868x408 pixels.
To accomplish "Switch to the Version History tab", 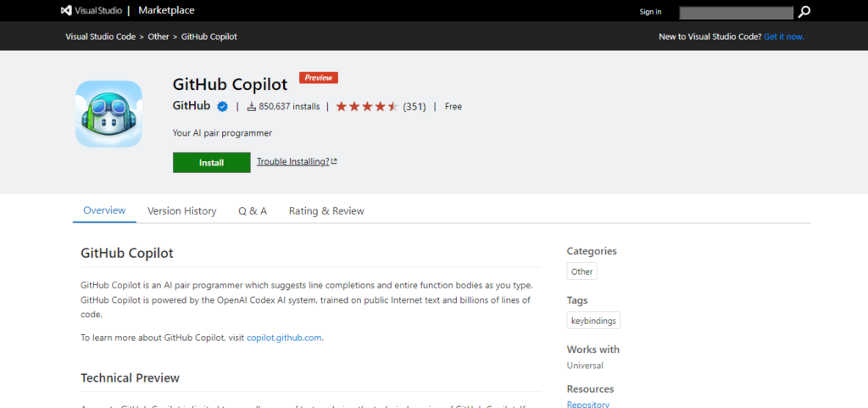I will (181, 211).
